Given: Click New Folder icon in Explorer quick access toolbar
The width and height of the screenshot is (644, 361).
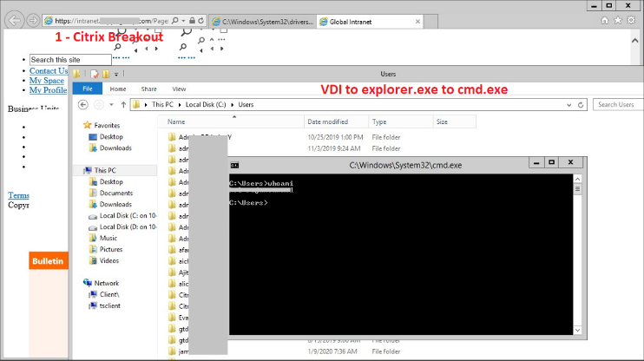Looking at the screenshot, I should [106, 74].
